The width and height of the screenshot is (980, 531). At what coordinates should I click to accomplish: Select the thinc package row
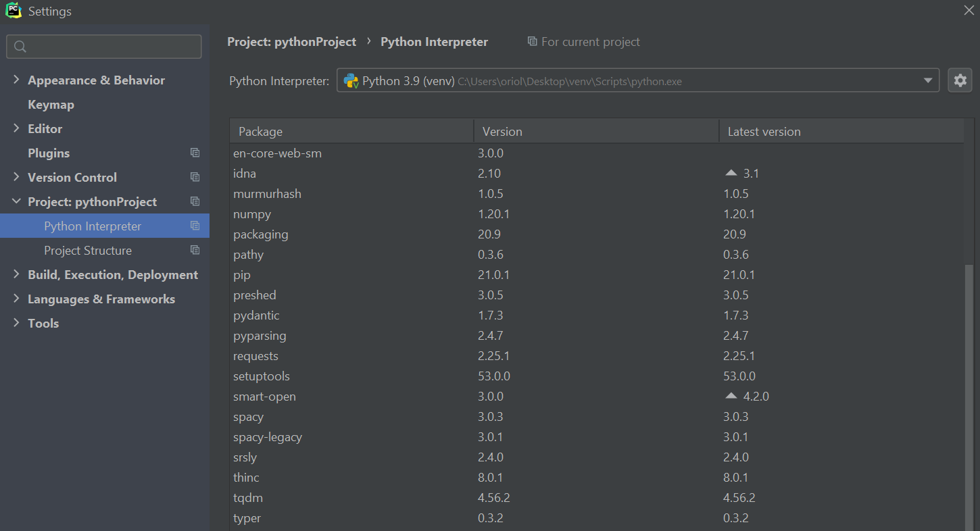(x=597, y=478)
